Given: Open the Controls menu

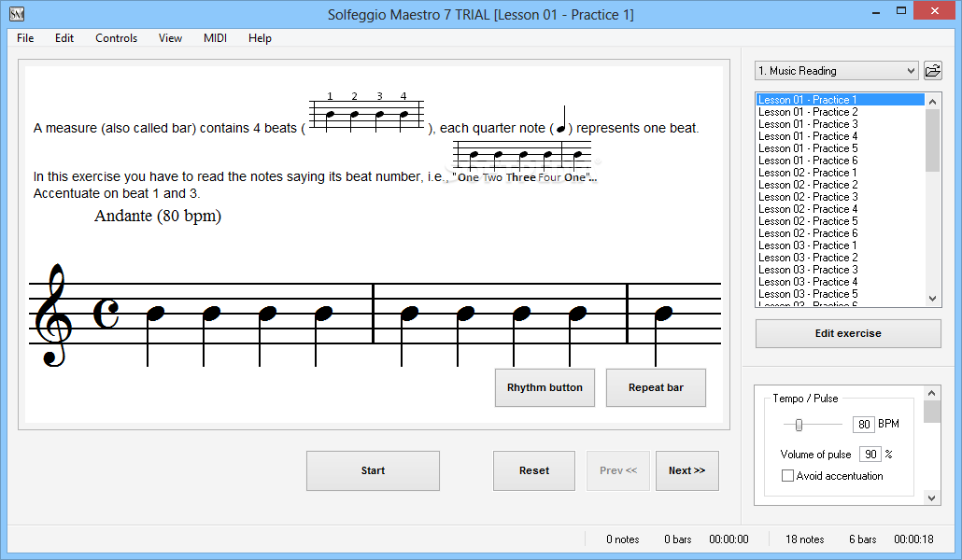Looking at the screenshot, I should 116,38.
